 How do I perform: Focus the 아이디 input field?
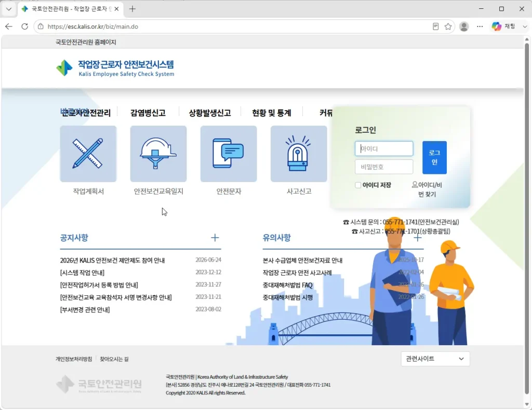click(384, 149)
